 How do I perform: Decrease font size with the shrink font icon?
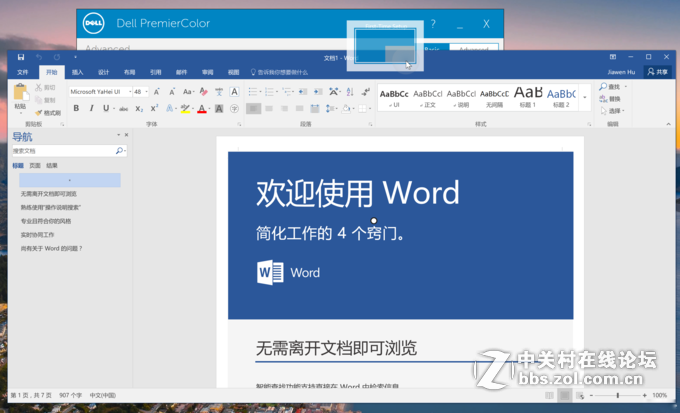[x=172, y=92]
